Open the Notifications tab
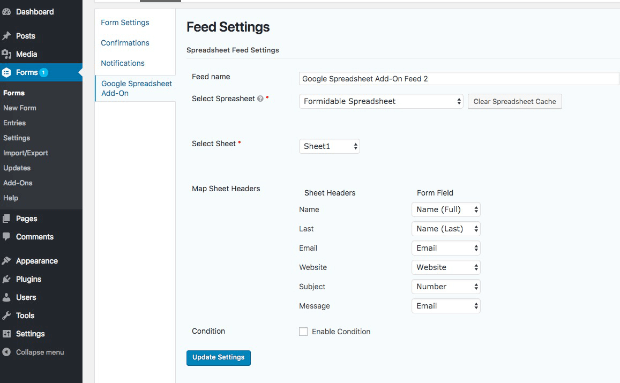 click(123, 63)
